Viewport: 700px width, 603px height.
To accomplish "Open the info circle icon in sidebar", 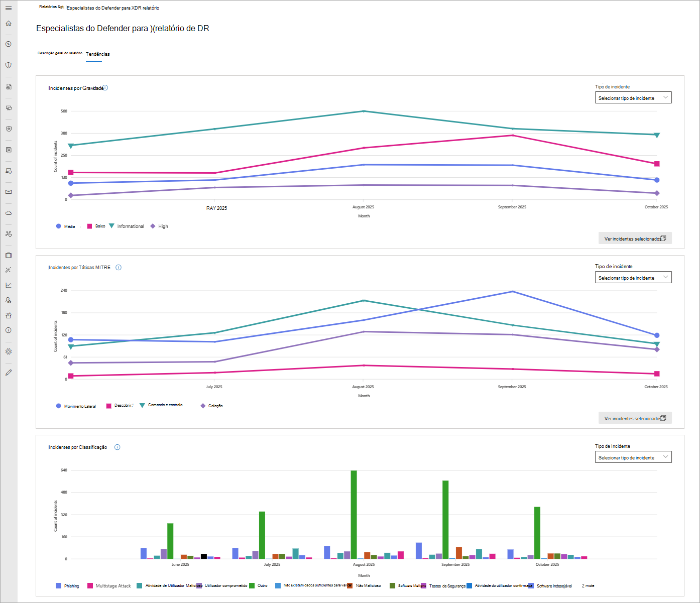I will (9, 330).
